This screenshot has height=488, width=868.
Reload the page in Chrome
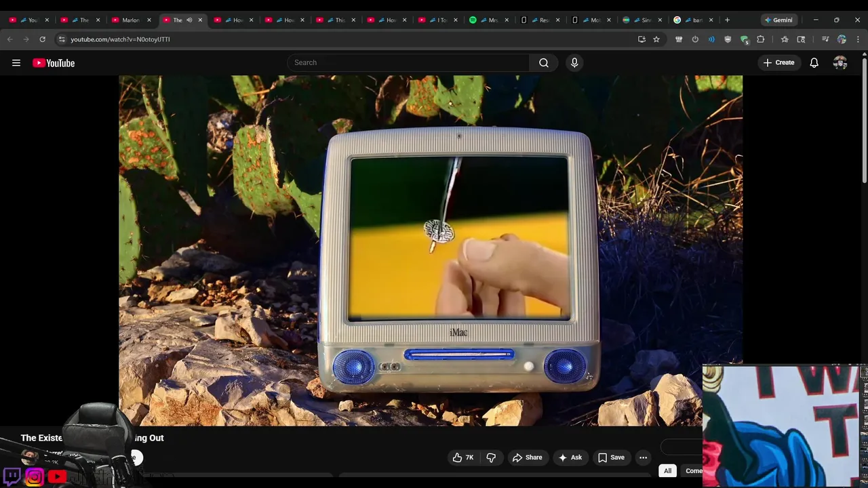pos(42,39)
